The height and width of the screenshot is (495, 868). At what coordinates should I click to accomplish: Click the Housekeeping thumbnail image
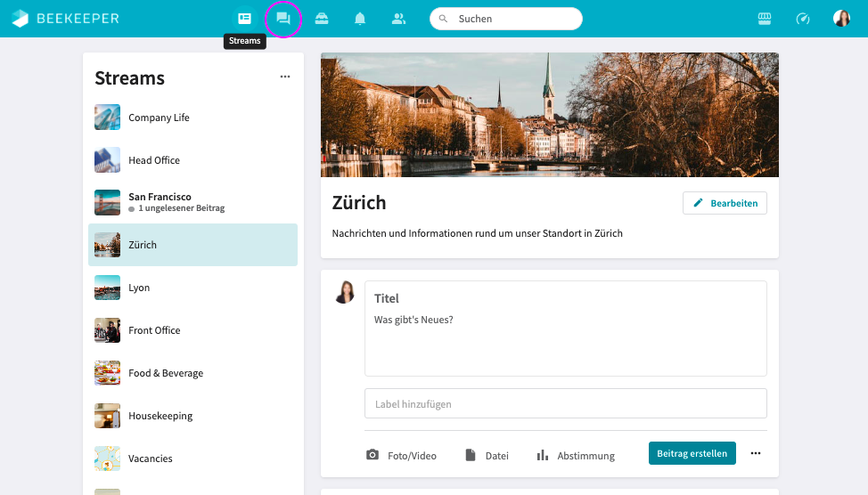pos(108,416)
